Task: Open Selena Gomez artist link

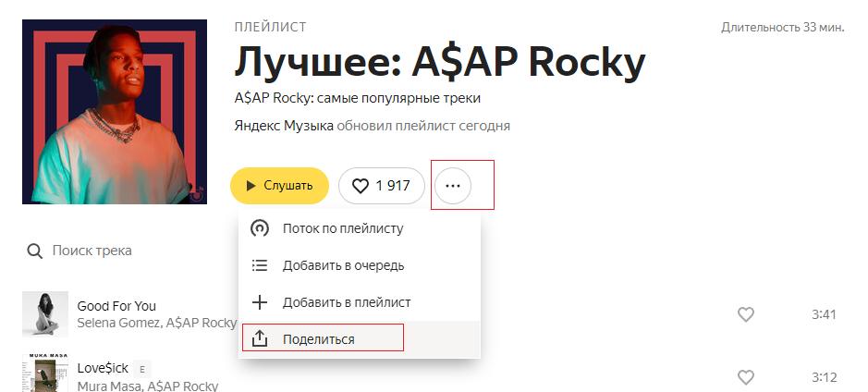Action: [x=118, y=323]
